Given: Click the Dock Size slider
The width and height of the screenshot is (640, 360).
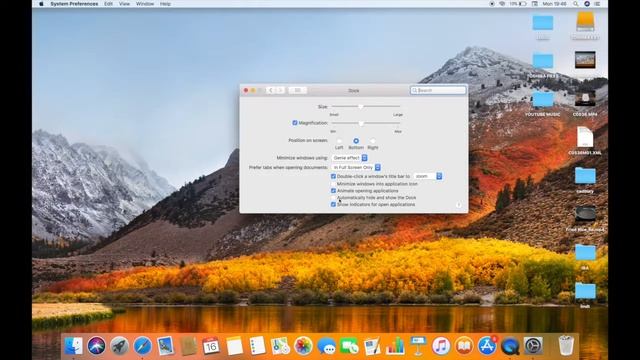Looking at the screenshot, I should pos(366,107).
